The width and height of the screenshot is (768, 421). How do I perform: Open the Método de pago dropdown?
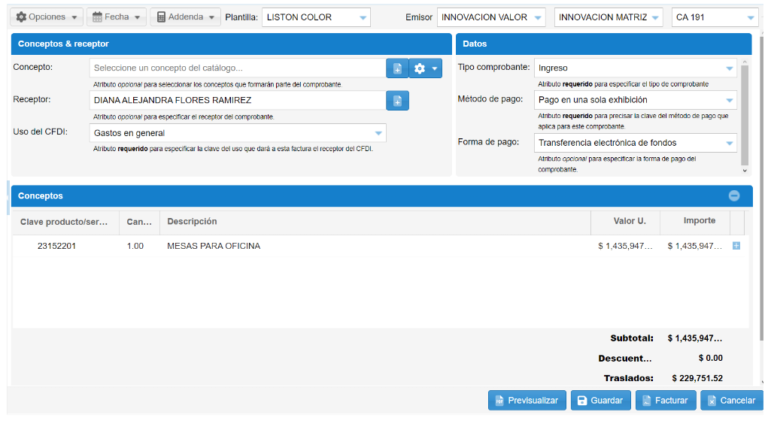635,101
